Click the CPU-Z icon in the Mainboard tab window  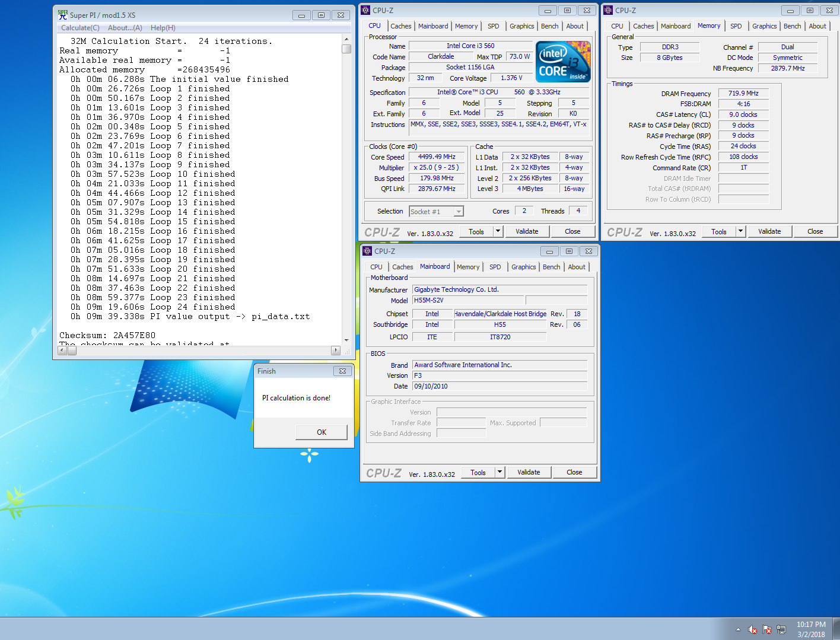[367, 251]
